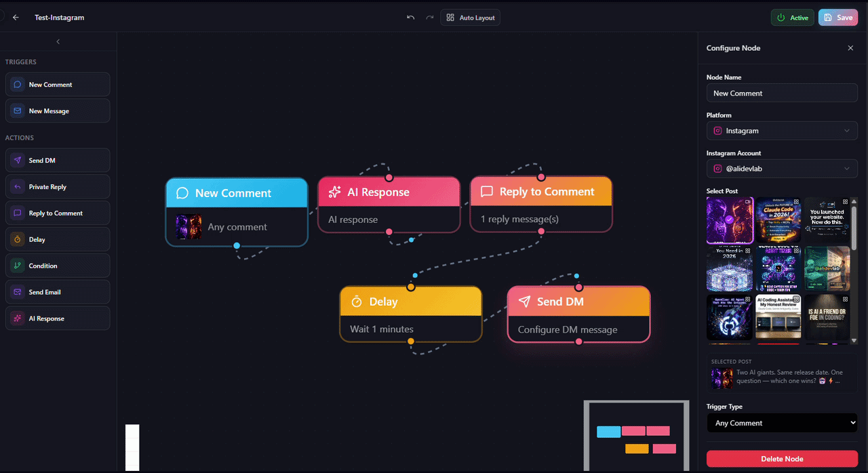
Task: Open the Platform dropdown showing Instagram
Action: pyautogui.click(x=782, y=130)
